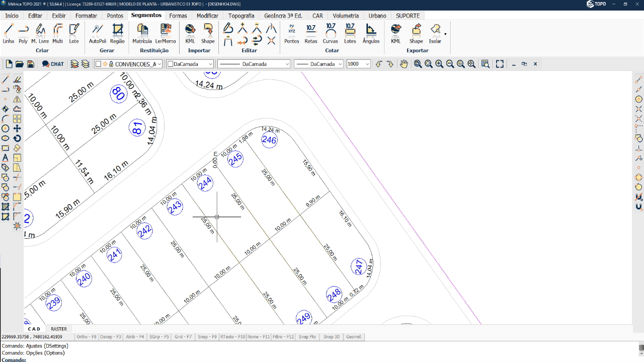
Task: Toggle Ortho - F8 mode
Action: point(87,337)
